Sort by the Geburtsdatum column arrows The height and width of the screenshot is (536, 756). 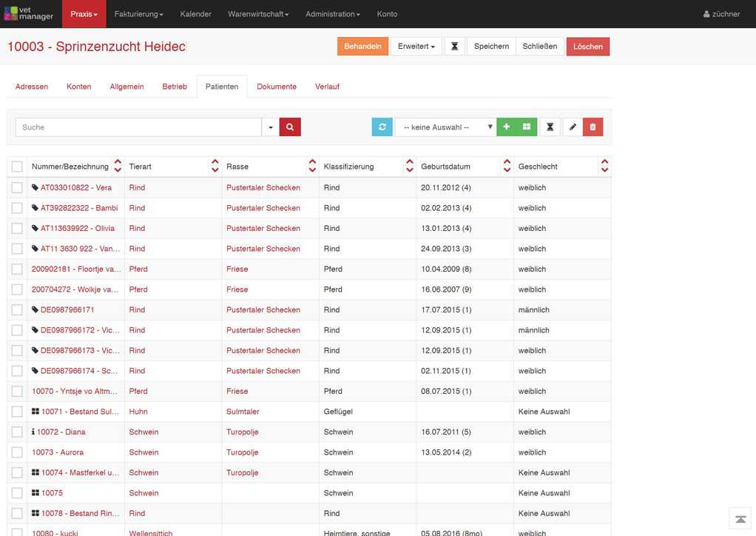coord(507,167)
